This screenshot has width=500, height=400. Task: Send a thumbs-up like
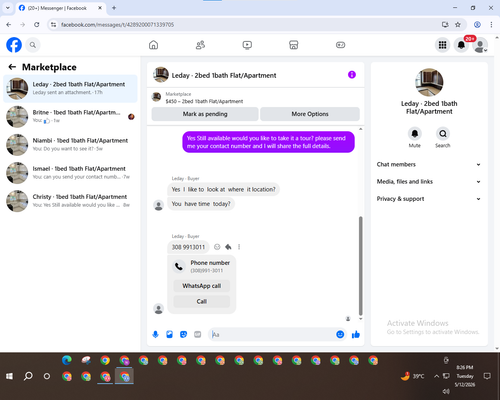(x=356, y=334)
